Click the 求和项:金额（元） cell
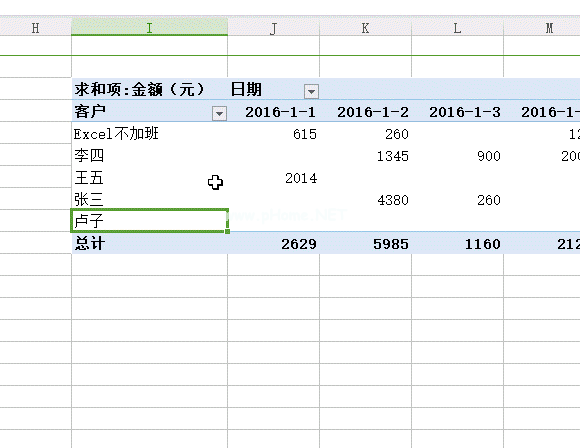This screenshot has width=580, height=448. 149,89
